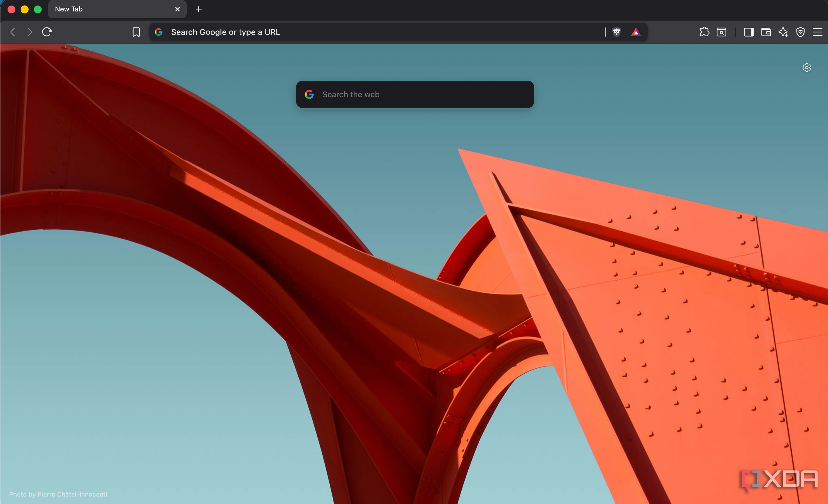This screenshot has width=828, height=504.
Task: Open Brave Wallet icon
Action: point(766,32)
